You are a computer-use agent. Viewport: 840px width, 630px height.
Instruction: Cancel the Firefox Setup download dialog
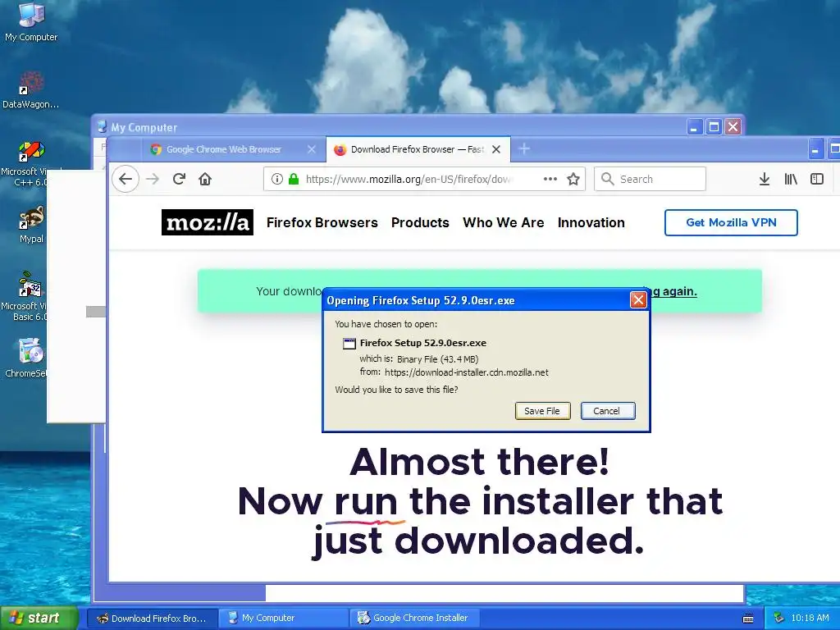point(608,411)
